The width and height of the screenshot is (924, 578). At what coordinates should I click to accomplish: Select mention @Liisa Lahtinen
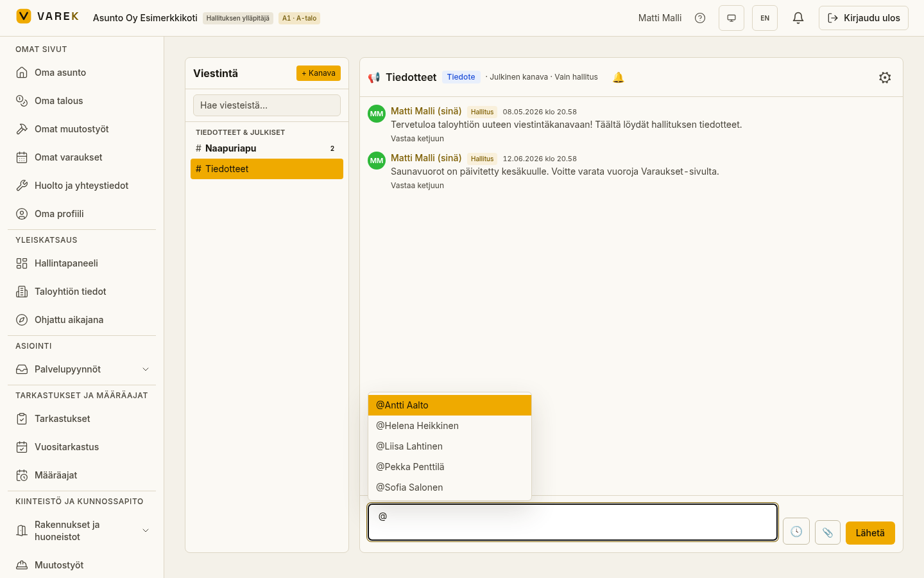point(450,446)
